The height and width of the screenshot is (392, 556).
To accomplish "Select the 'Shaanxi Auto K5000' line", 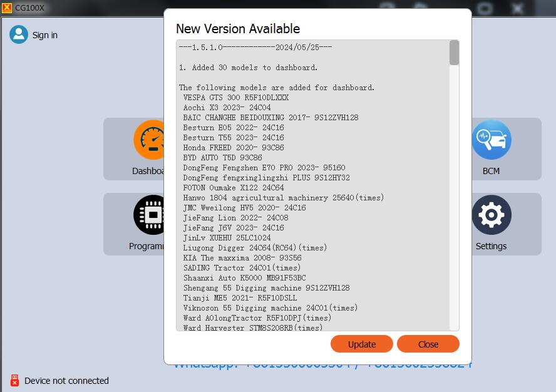I will coord(244,278).
